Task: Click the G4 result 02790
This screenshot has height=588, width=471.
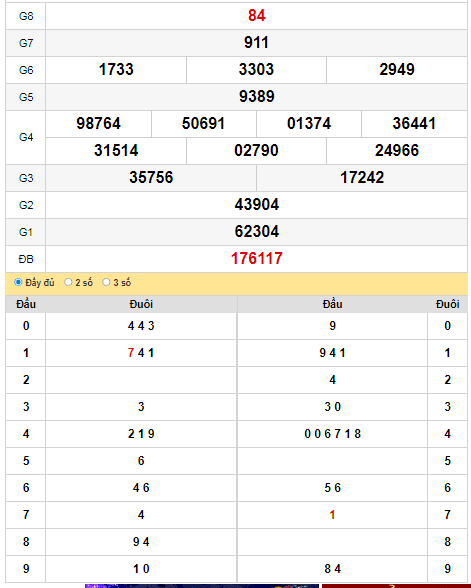Action: [x=256, y=151]
